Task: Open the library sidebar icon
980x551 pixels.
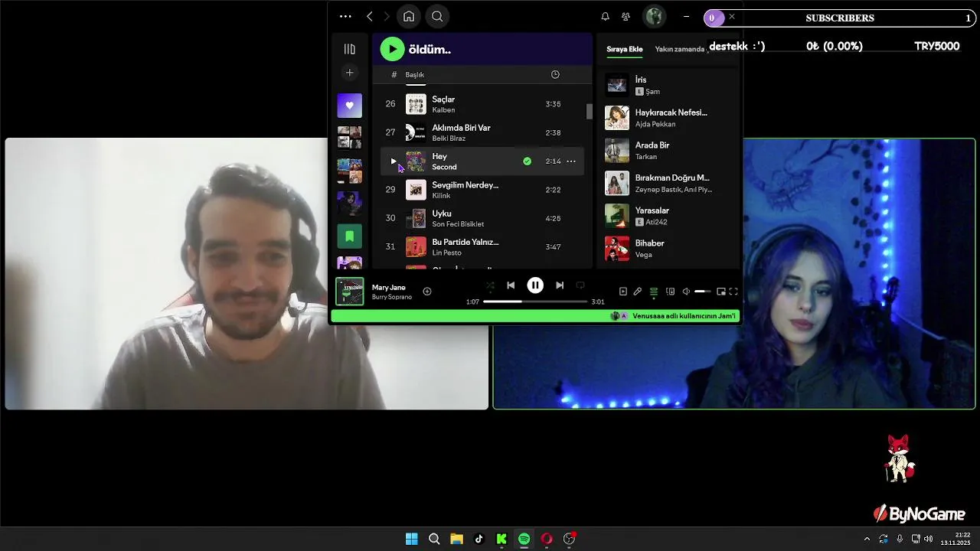Action: pyautogui.click(x=350, y=49)
